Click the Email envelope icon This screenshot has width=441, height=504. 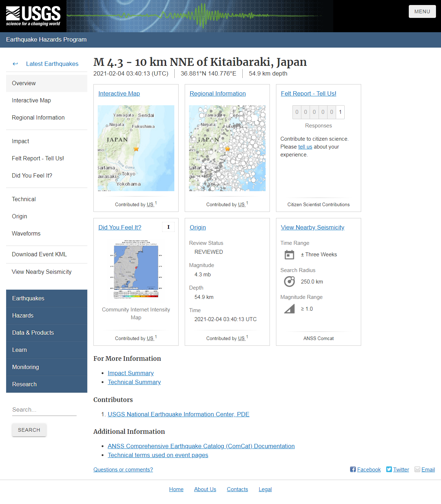[x=417, y=469]
